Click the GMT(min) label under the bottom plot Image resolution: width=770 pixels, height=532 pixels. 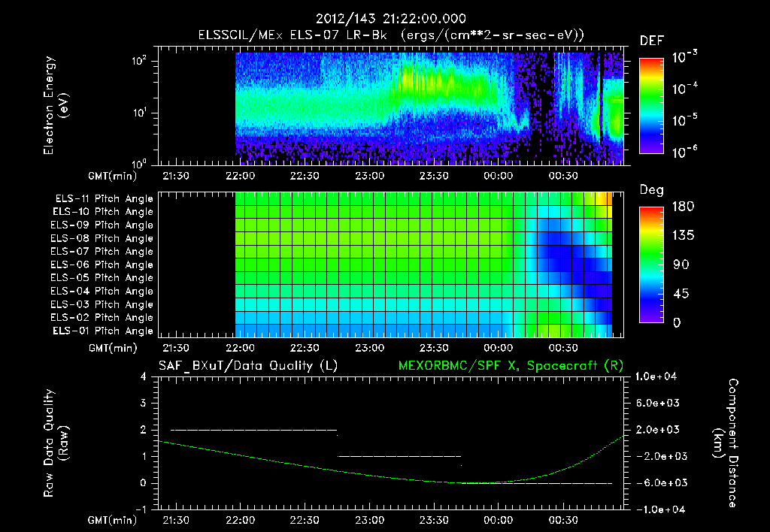112,520
